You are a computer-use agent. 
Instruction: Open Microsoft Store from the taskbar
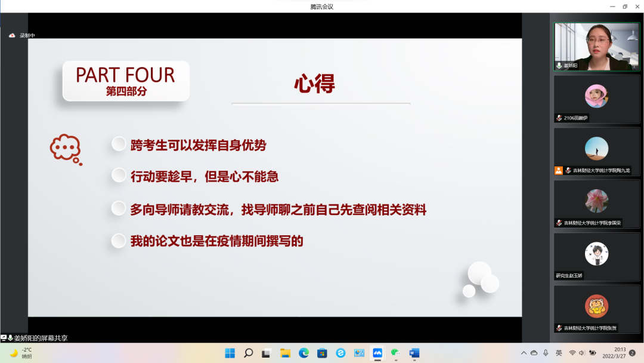point(322,353)
